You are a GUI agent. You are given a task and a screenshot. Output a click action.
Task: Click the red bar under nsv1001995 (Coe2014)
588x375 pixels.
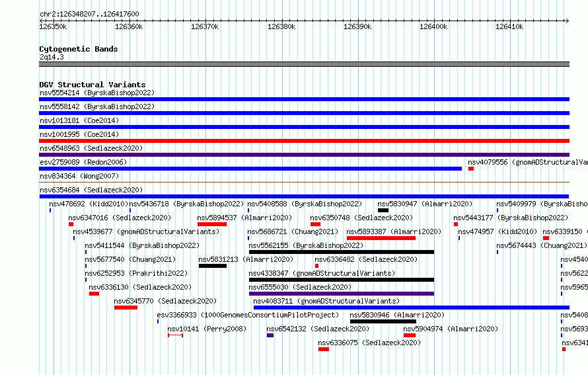pyautogui.click(x=304, y=141)
